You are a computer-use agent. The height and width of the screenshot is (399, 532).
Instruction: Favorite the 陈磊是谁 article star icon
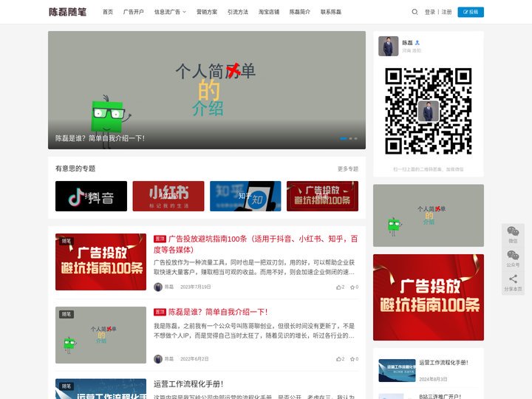354,359
